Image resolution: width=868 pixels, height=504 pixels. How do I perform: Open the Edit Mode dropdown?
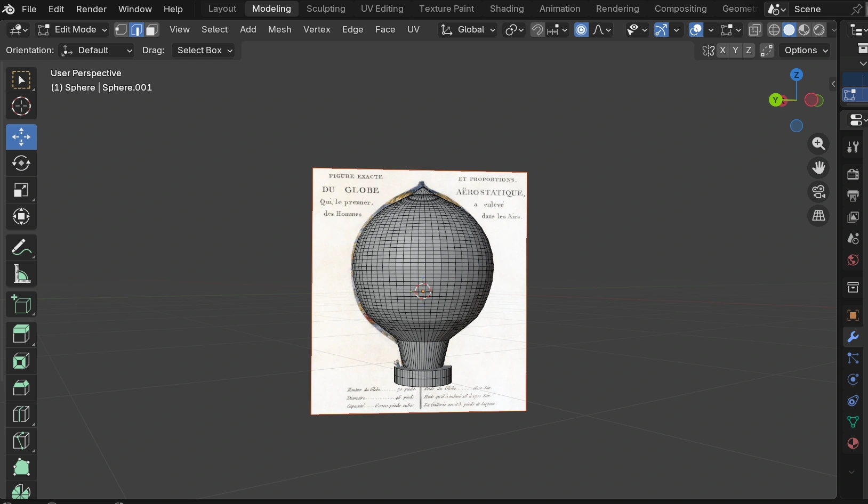pyautogui.click(x=73, y=30)
